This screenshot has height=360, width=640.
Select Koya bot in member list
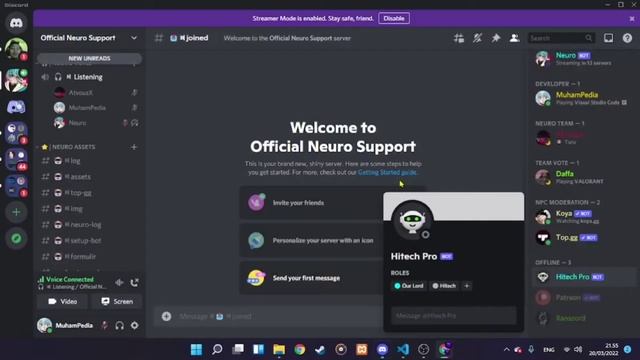click(583, 217)
